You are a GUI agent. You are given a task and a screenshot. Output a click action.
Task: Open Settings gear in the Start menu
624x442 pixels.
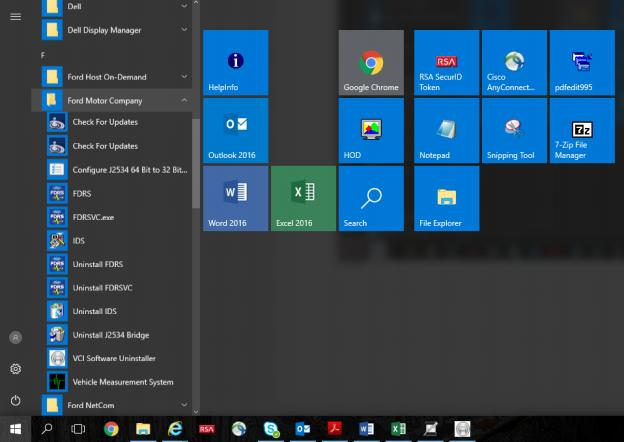pyautogui.click(x=16, y=369)
